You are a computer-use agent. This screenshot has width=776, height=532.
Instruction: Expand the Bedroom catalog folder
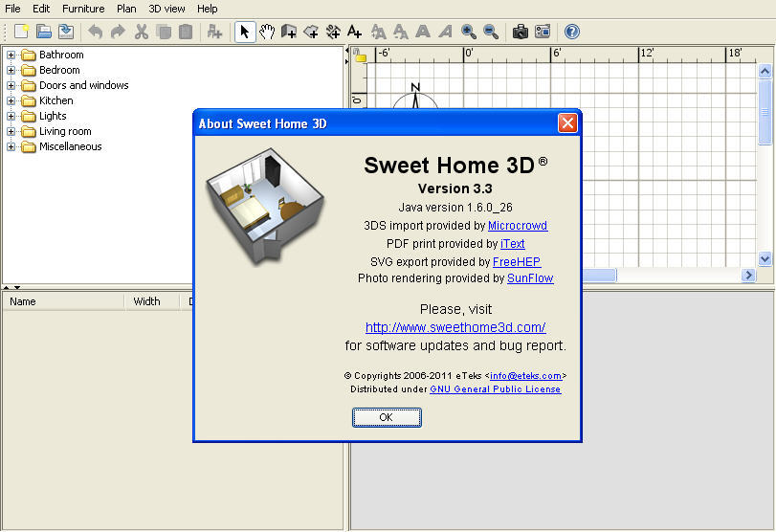coord(11,70)
